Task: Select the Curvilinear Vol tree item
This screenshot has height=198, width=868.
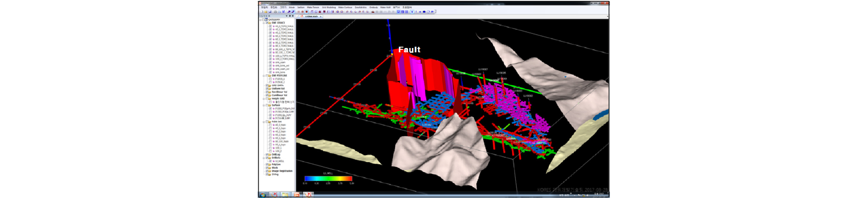Action: click(x=279, y=95)
